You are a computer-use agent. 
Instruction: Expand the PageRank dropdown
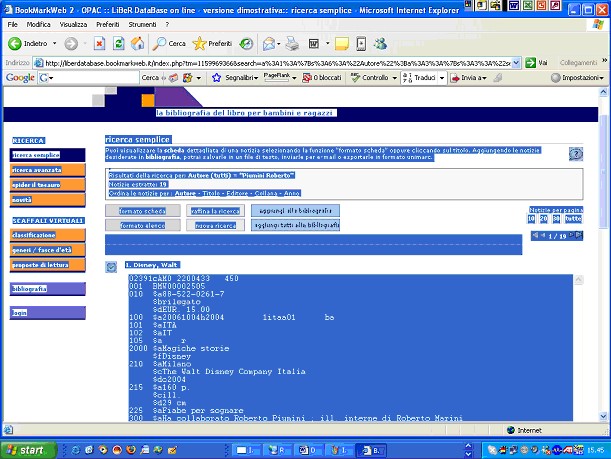(x=294, y=78)
